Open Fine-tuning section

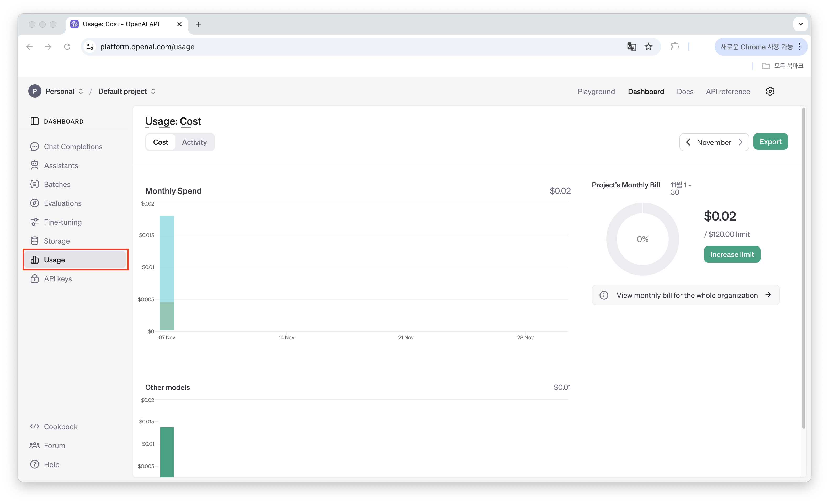63,222
